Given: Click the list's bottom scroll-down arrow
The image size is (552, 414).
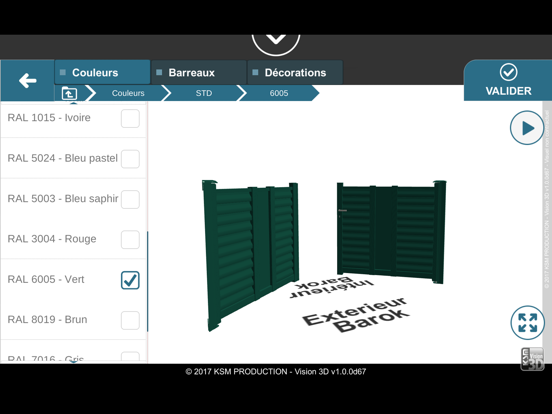Looking at the screenshot, I should (x=73, y=362).
